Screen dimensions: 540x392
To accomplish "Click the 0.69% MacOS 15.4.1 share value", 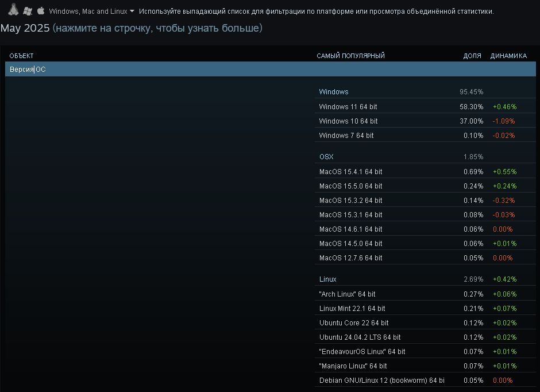I will [x=473, y=171].
